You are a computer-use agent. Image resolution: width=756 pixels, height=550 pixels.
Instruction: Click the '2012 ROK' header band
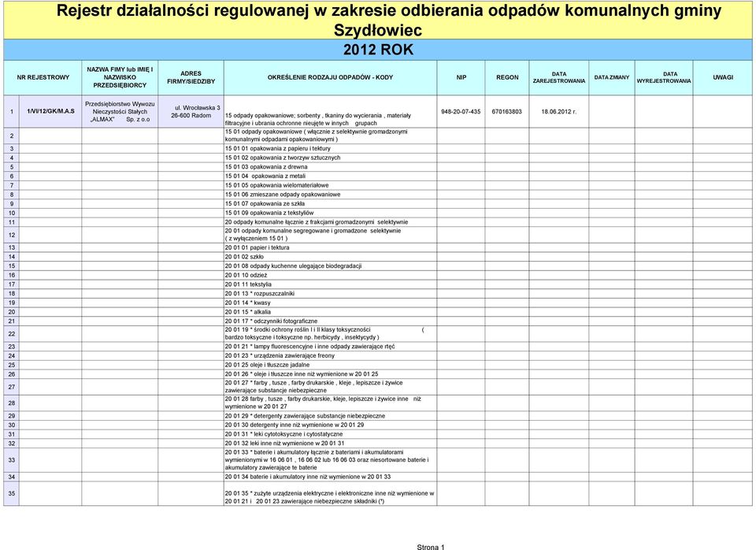[378, 50]
